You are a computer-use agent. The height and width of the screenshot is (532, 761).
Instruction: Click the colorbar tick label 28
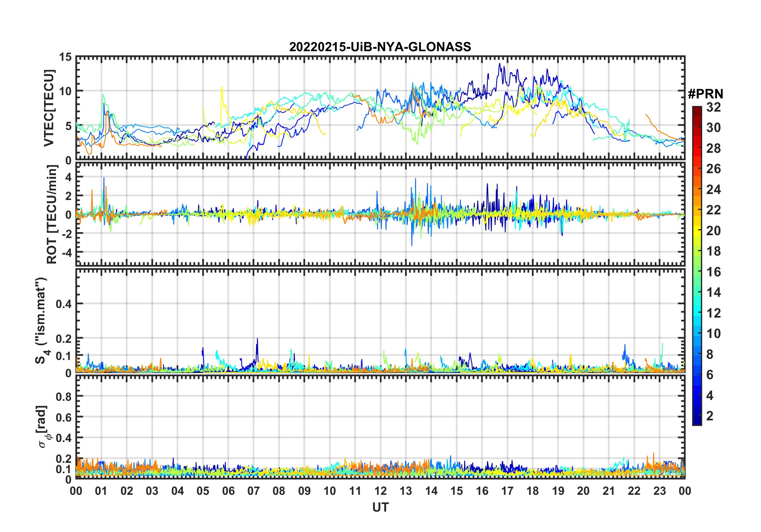[713, 148]
